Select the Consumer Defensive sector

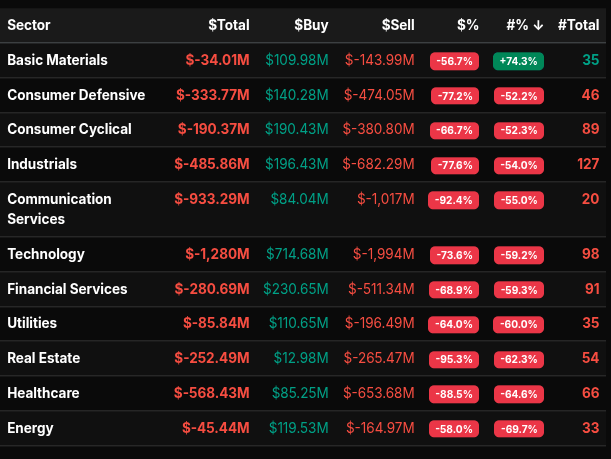[x=76, y=95]
